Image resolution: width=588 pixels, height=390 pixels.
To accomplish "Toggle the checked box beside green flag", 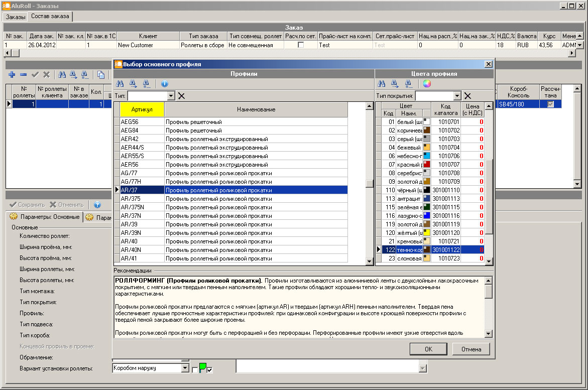I will (210, 370).
